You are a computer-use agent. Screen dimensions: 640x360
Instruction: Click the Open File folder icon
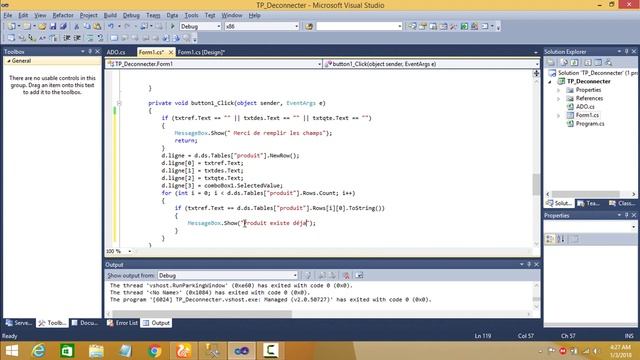[42, 27]
